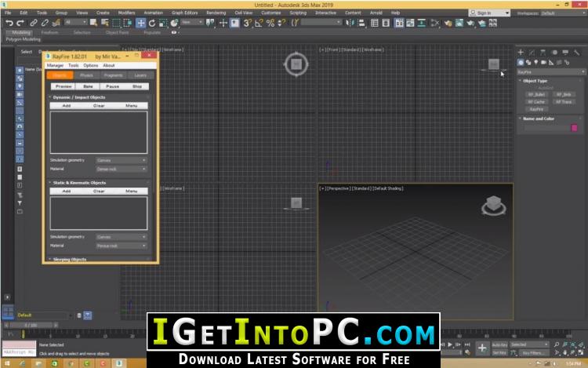
Task: Open the Select by Name tool
Action: (x=105, y=23)
